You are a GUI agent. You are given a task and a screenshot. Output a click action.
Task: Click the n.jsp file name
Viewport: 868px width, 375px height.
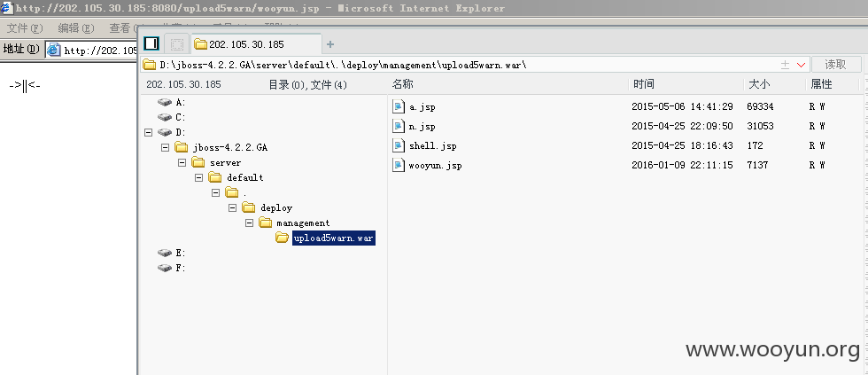pos(422,126)
